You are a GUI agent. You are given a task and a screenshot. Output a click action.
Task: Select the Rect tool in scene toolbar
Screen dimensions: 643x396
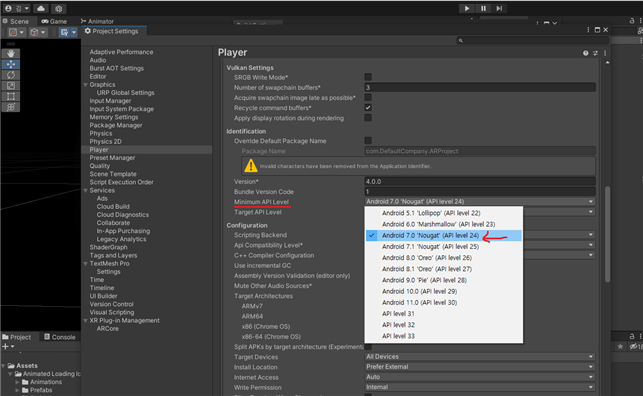[11, 96]
